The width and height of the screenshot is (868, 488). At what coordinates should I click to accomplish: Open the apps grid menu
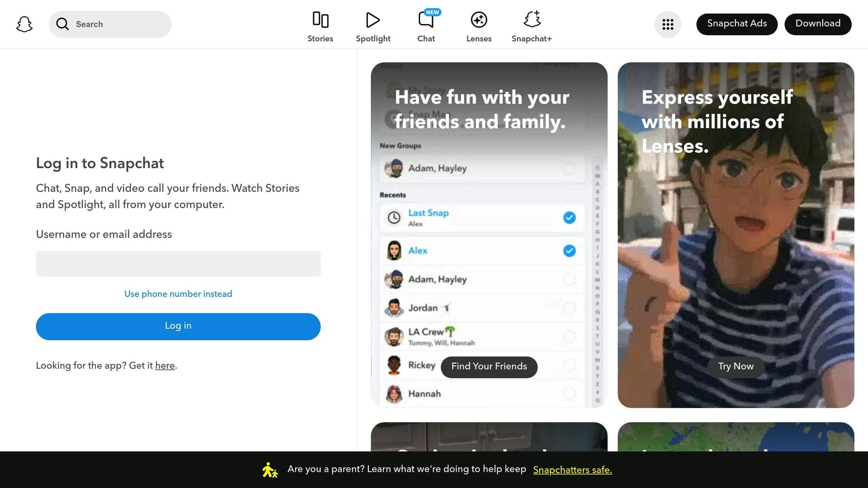click(668, 24)
